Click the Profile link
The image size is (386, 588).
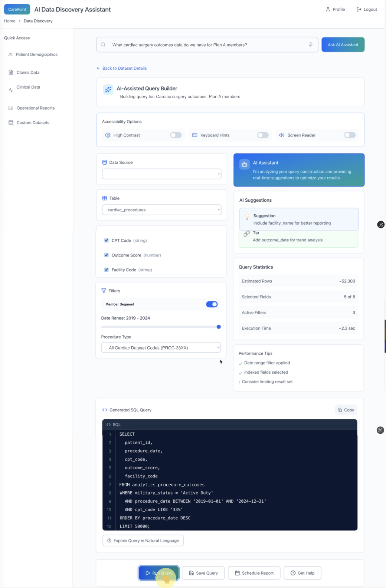coord(336,9)
